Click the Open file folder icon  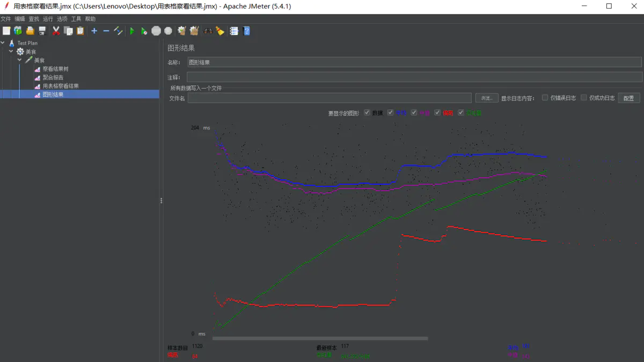click(30, 31)
